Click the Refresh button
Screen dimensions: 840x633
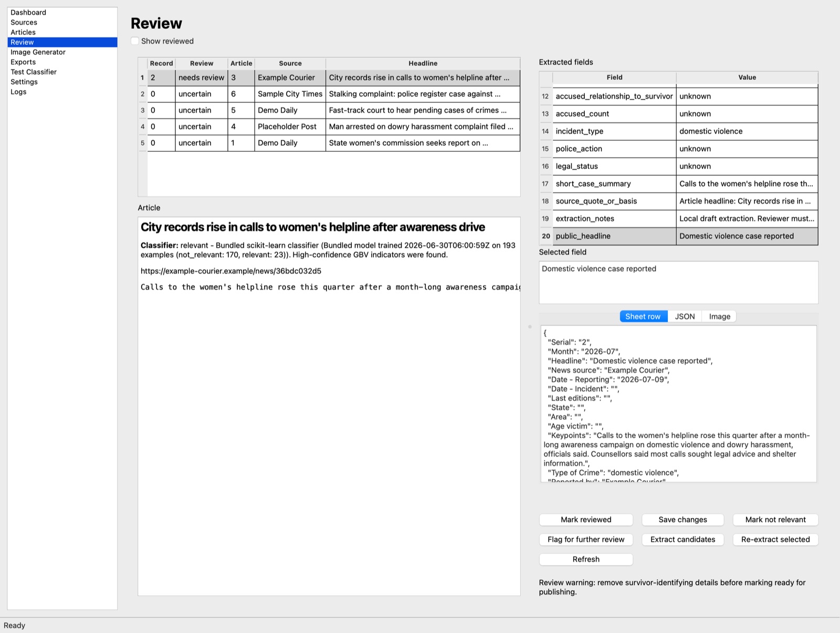586,560
